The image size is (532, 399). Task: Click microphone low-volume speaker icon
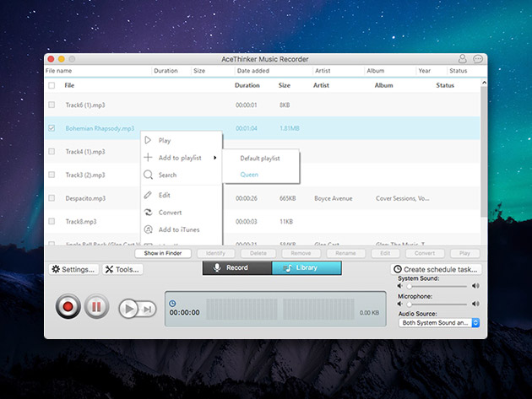point(400,304)
